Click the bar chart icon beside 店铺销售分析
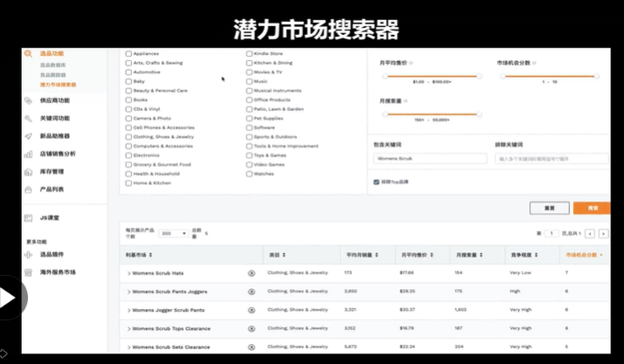624x364 pixels. click(28, 155)
